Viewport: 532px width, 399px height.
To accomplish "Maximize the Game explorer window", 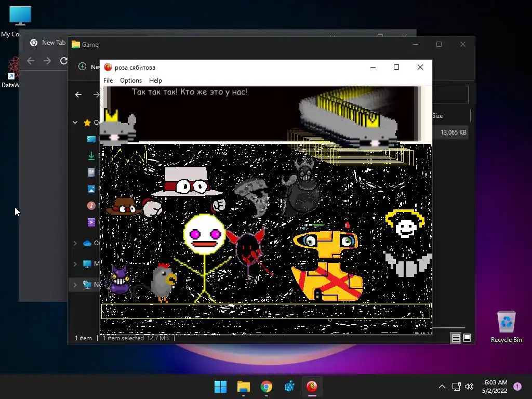I will [x=439, y=44].
